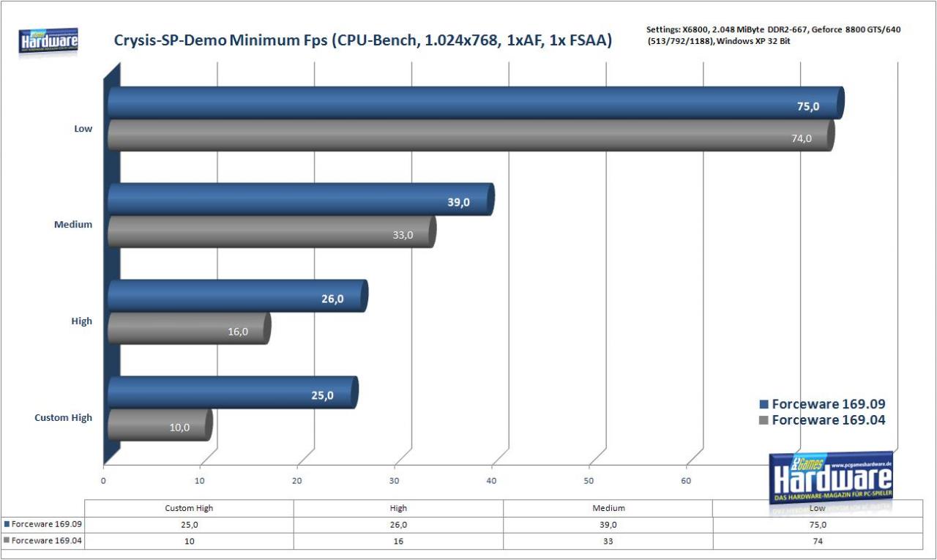
Task: Click table cell 10 in Forceware 169.04 row
Action: (x=190, y=540)
